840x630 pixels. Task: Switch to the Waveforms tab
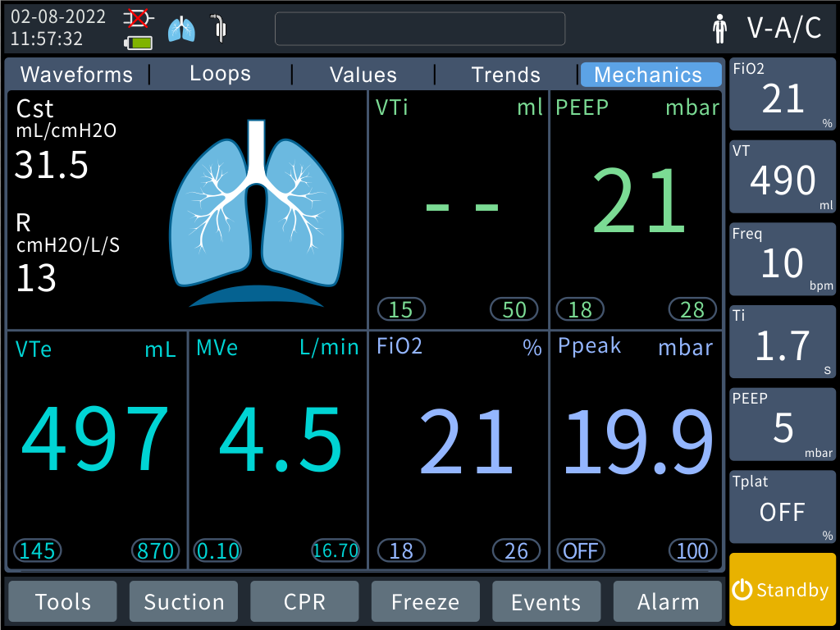[76, 75]
